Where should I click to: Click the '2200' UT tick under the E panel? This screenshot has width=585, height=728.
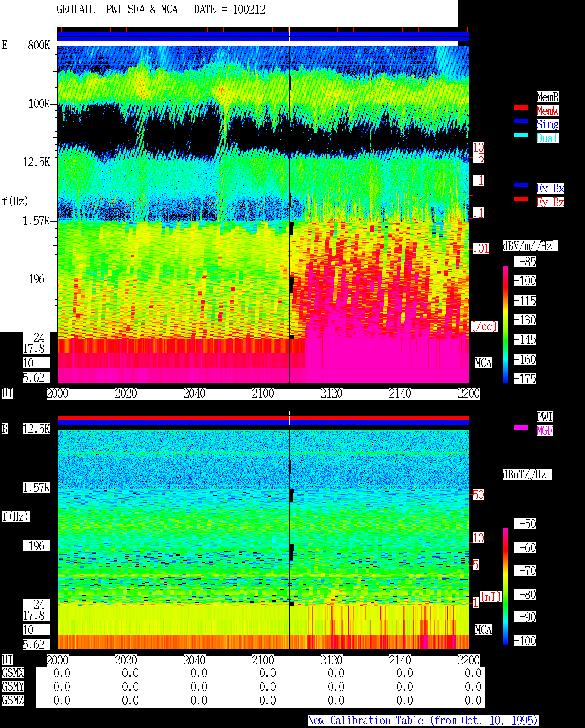[469, 393]
